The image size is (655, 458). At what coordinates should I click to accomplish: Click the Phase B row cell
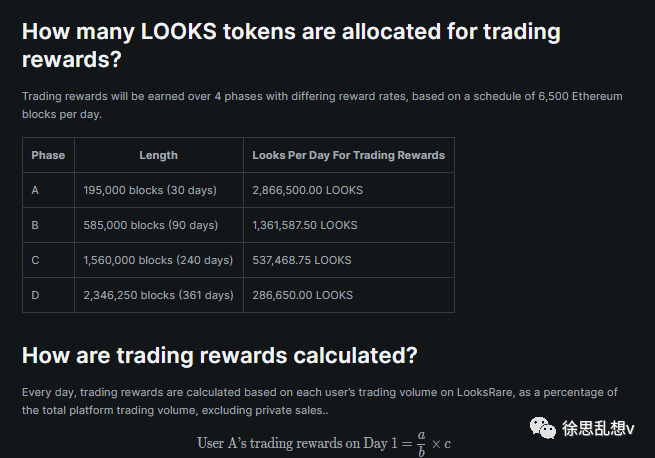[x=48, y=225]
